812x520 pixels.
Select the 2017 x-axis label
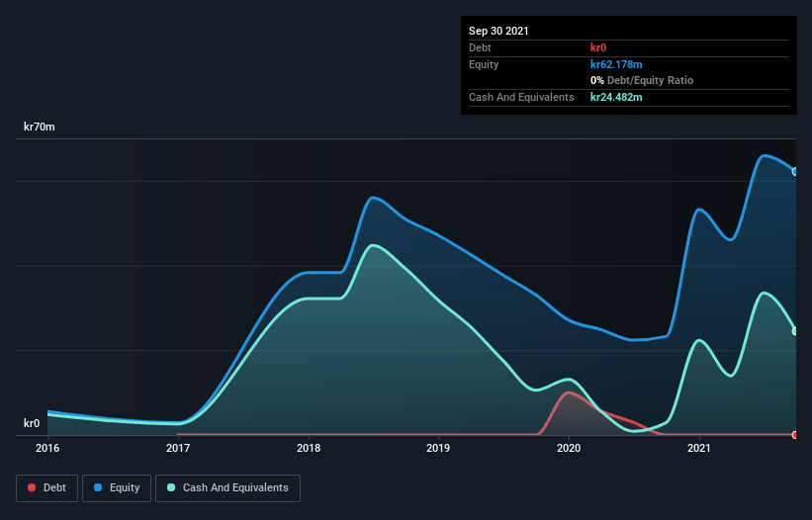[x=178, y=448]
